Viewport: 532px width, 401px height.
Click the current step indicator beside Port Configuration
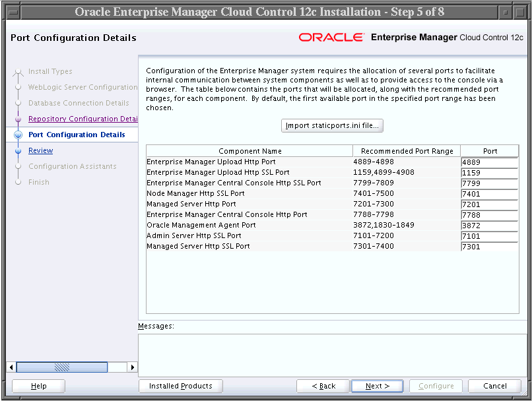[x=18, y=135]
